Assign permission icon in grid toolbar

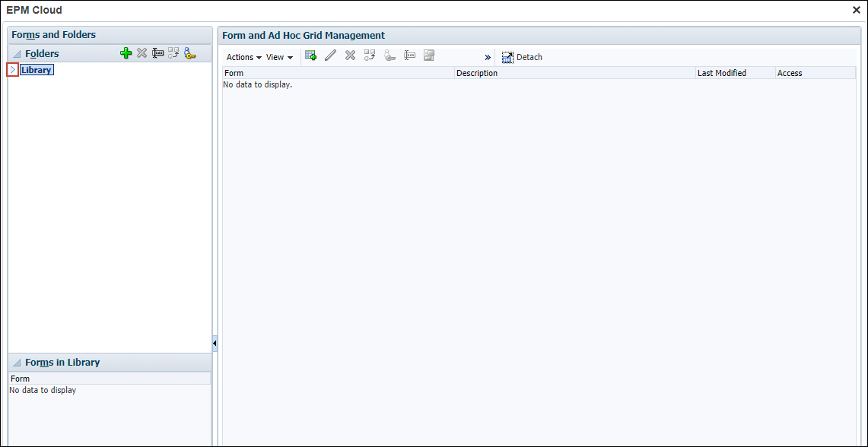(389, 55)
